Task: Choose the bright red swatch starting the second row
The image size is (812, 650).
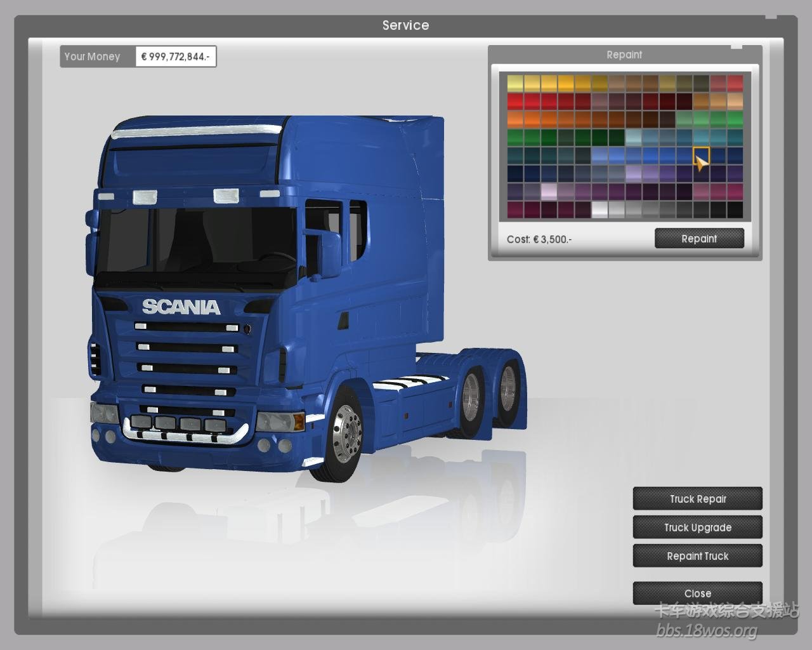Action: 515,101
